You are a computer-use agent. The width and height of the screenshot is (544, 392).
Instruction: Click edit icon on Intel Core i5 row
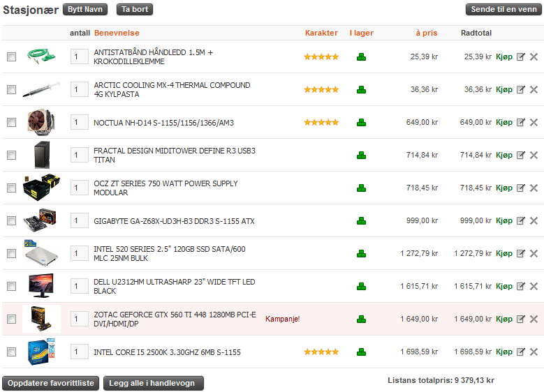point(521,352)
